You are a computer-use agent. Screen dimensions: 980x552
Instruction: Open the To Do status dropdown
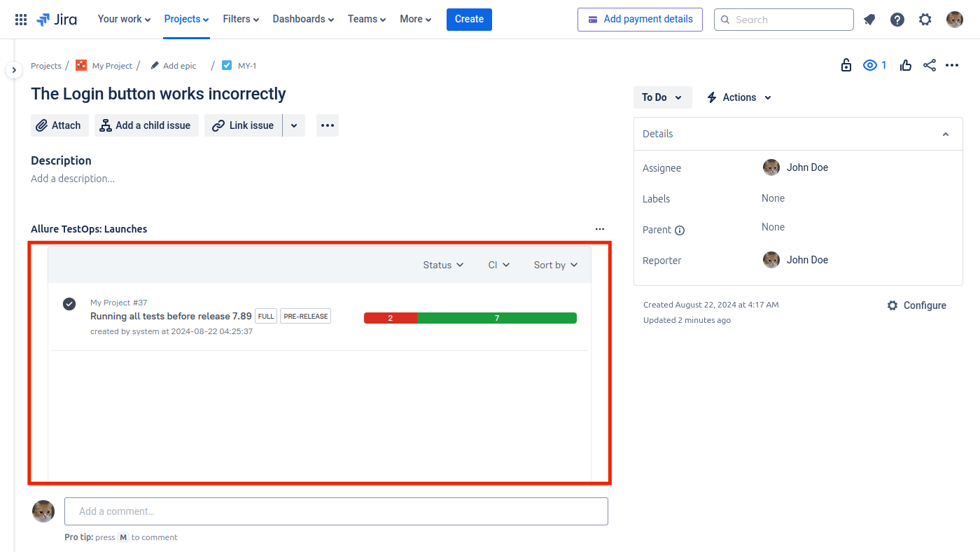[x=662, y=97]
